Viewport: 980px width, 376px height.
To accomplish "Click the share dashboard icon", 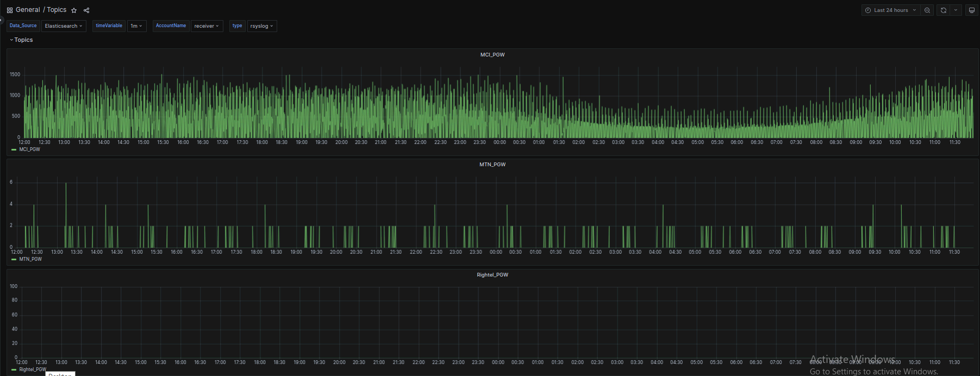I will [x=86, y=10].
